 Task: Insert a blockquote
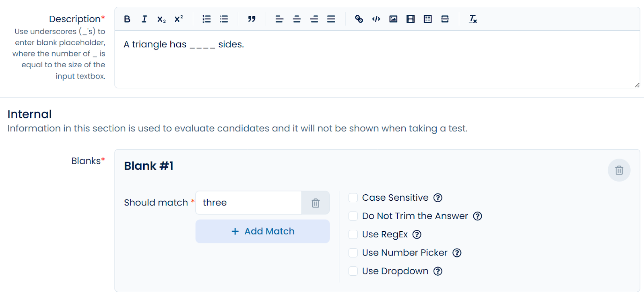tap(252, 19)
